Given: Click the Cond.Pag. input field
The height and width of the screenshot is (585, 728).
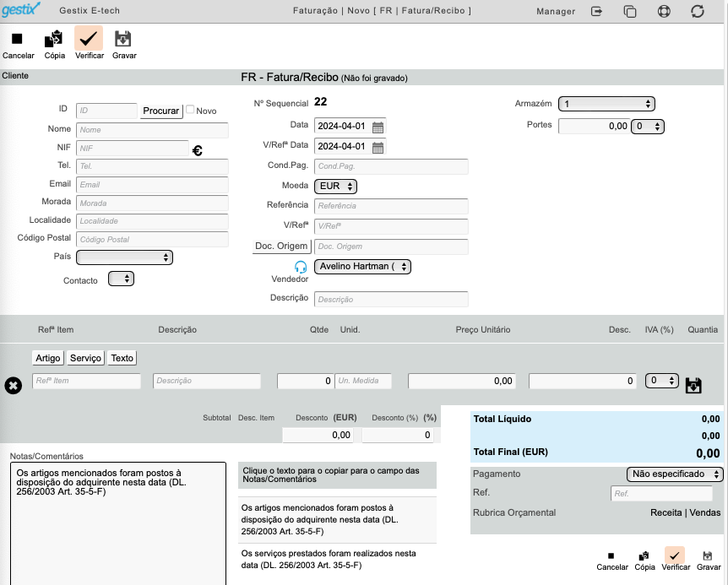Looking at the screenshot, I should point(391,166).
